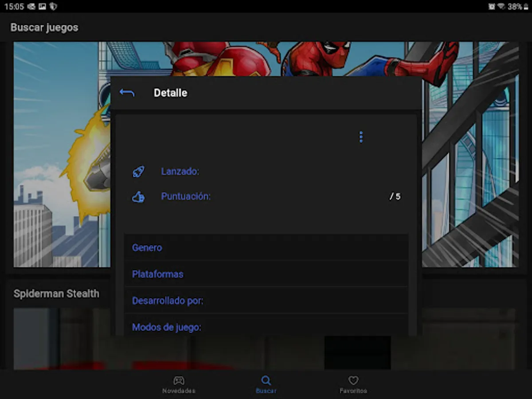Viewport: 532px width, 399px height.
Task: Open the Spiderman Stealth game title
Action: [56, 293]
